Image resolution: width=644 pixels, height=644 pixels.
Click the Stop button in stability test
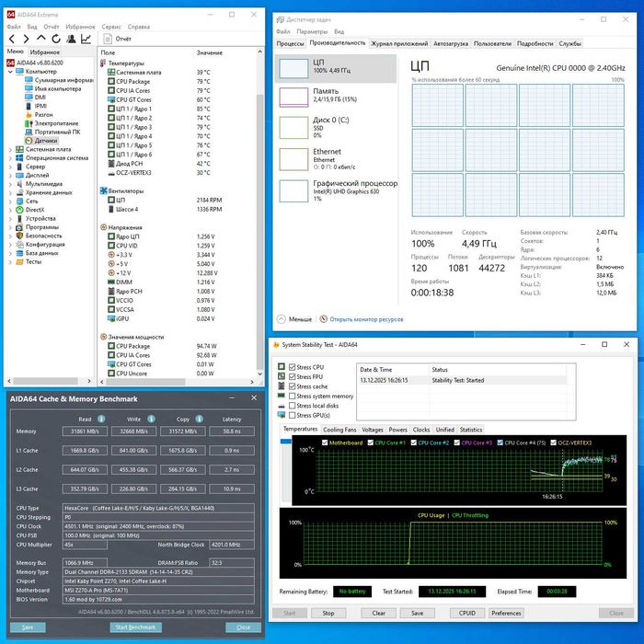[x=328, y=613]
